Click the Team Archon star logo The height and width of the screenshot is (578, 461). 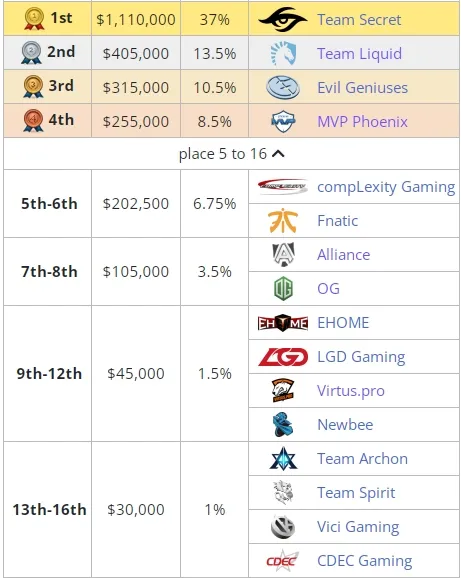[283, 458]
